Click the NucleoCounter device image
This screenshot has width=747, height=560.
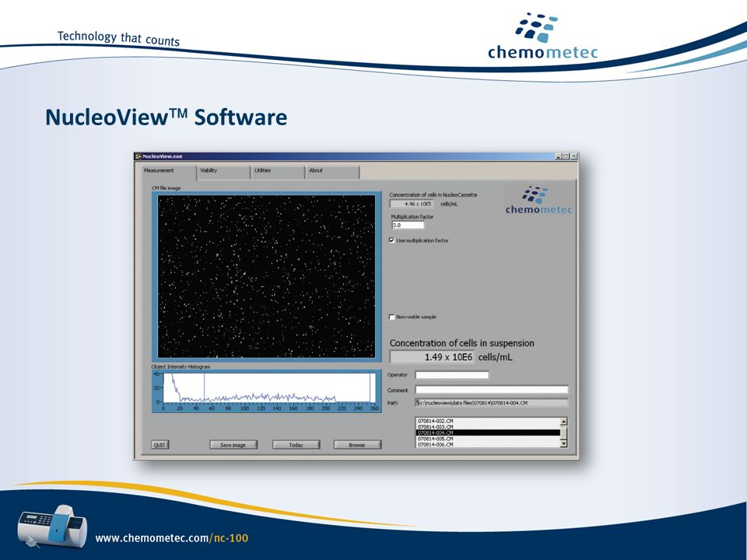pyautogui.click(x=52, y=527)
